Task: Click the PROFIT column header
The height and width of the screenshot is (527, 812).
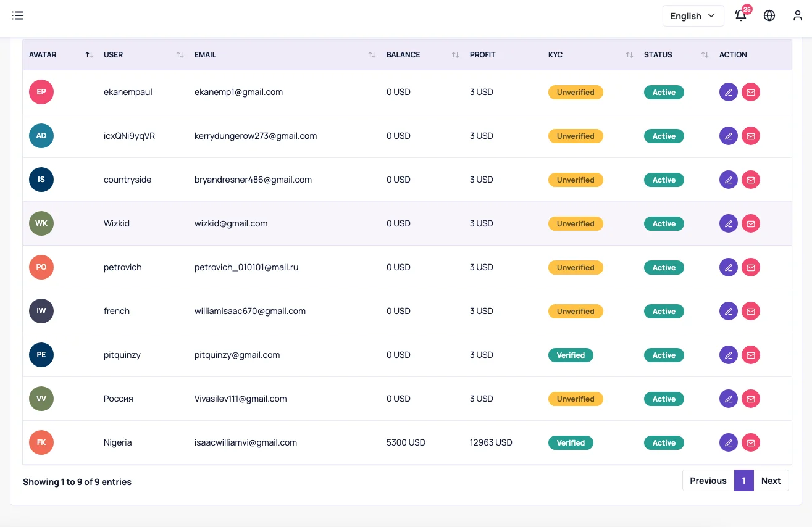Action: [483, 55]
